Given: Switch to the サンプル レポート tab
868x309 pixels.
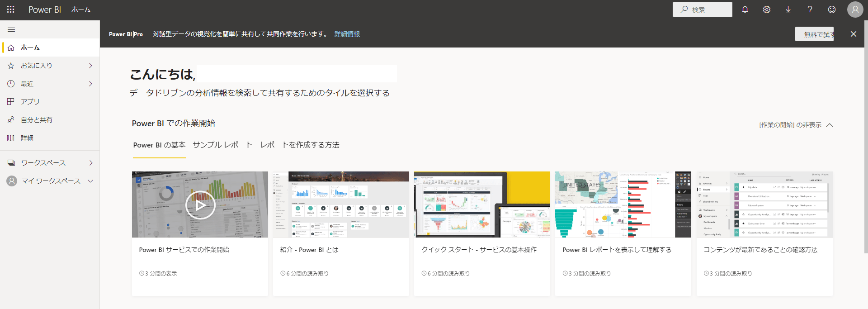Looking at the screenshot, I should point(223,145).
